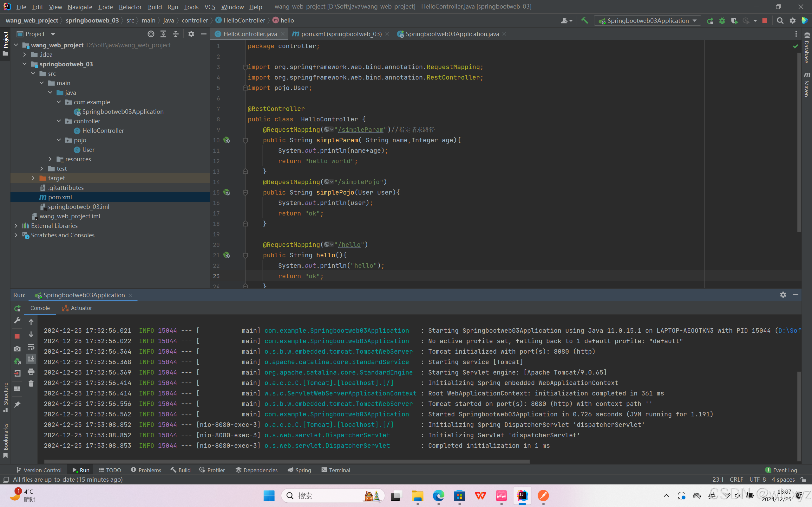This screenshot has width=812, height=507.
Task: Open the Refactor menu
Action: (x=130, y=7)
